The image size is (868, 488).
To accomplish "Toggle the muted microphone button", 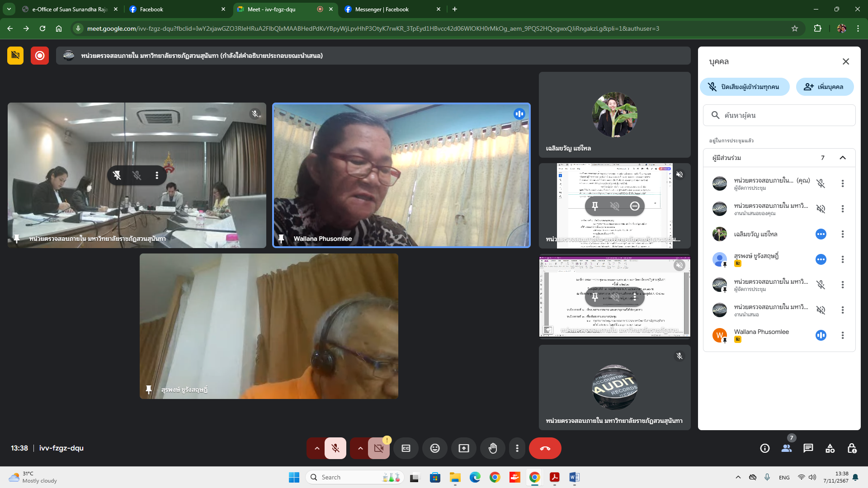I will (x=335, y=448).
